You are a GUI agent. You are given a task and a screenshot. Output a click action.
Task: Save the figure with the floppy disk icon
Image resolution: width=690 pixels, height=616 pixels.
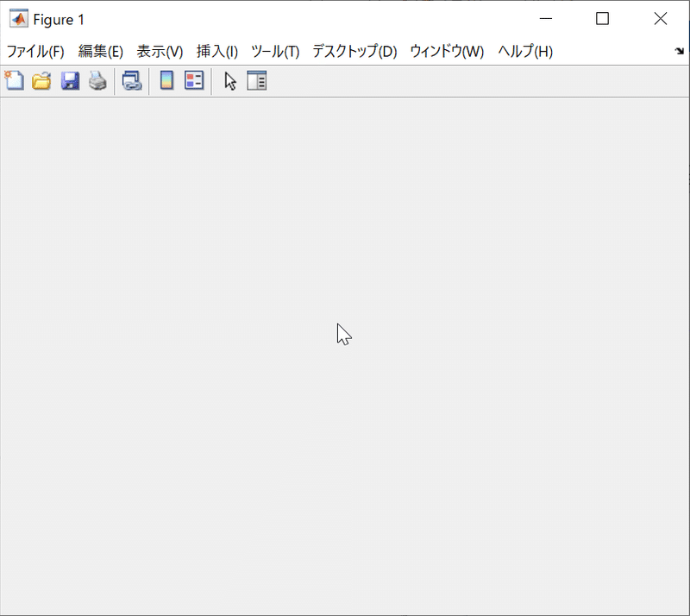(x=70, y=80)
